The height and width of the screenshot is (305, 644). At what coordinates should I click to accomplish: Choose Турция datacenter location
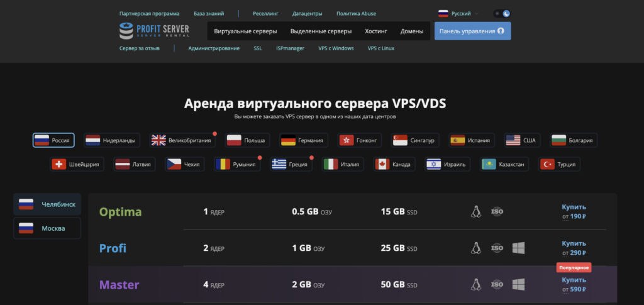[559, 165]
